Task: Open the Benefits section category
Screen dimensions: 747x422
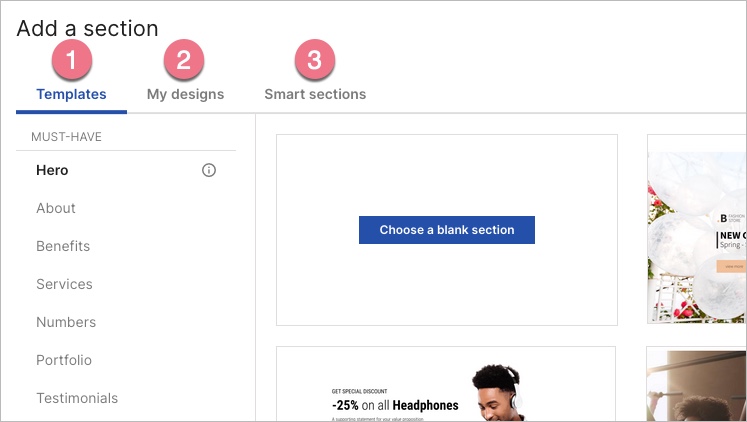Action: (x=63, y=246)
